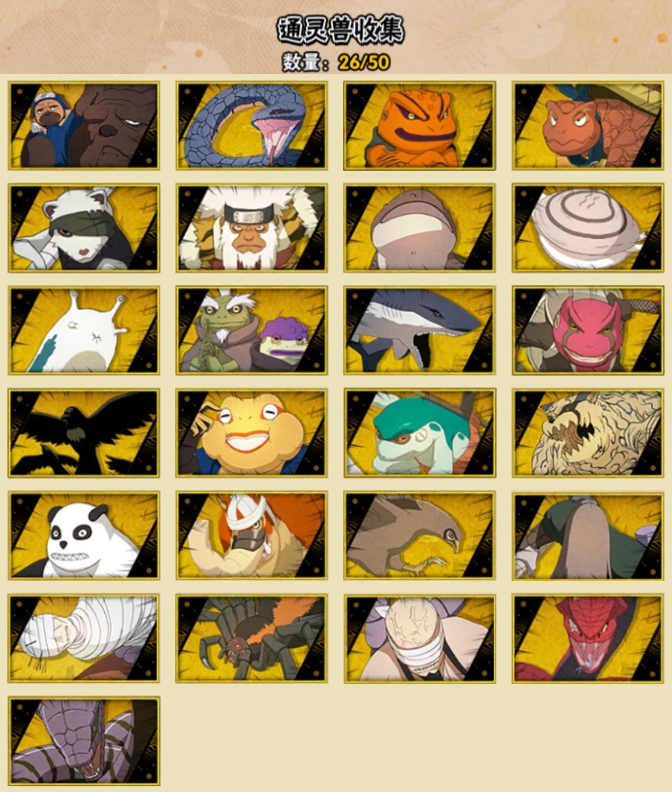This screenshot has height=792, width=672.
Task: Choose the pink masked toad card
Action: pos(588,330)
